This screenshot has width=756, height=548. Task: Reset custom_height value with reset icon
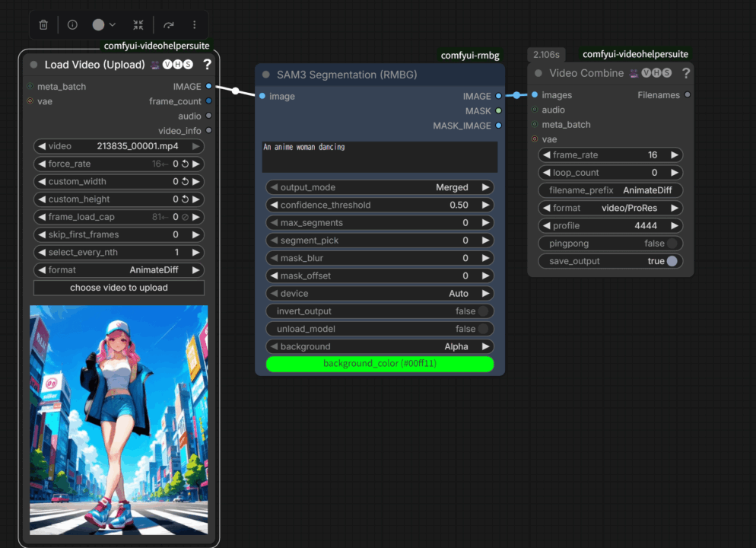coord(185,199)
